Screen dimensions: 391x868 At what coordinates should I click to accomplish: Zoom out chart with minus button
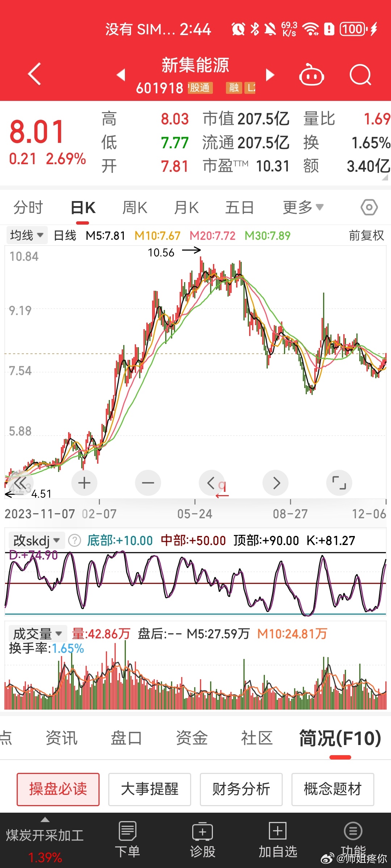148,483
